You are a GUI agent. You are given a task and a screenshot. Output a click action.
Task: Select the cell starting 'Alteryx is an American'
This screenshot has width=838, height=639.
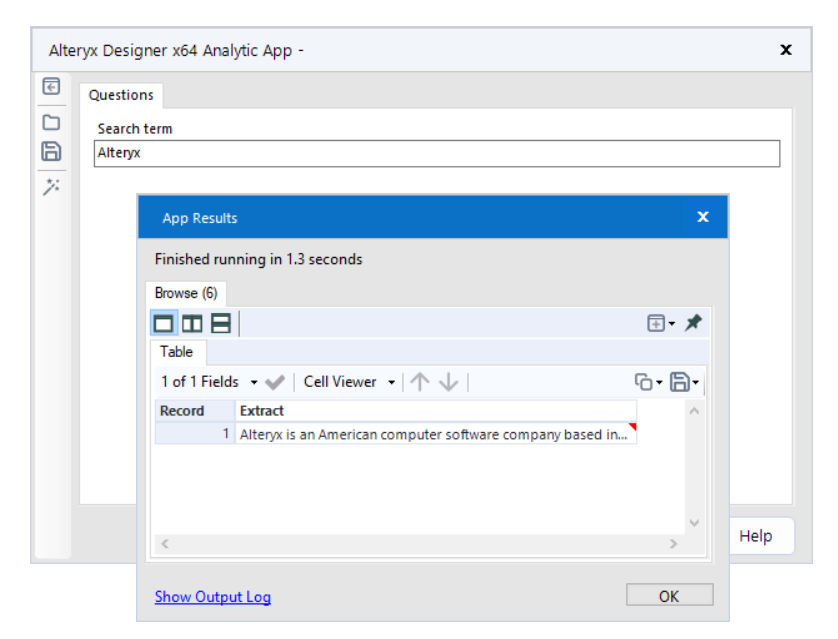436,434
